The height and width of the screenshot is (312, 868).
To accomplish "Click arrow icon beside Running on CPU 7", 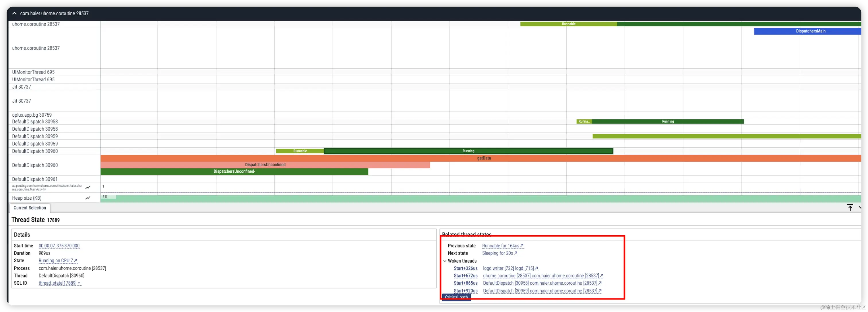I will (75, 261).
